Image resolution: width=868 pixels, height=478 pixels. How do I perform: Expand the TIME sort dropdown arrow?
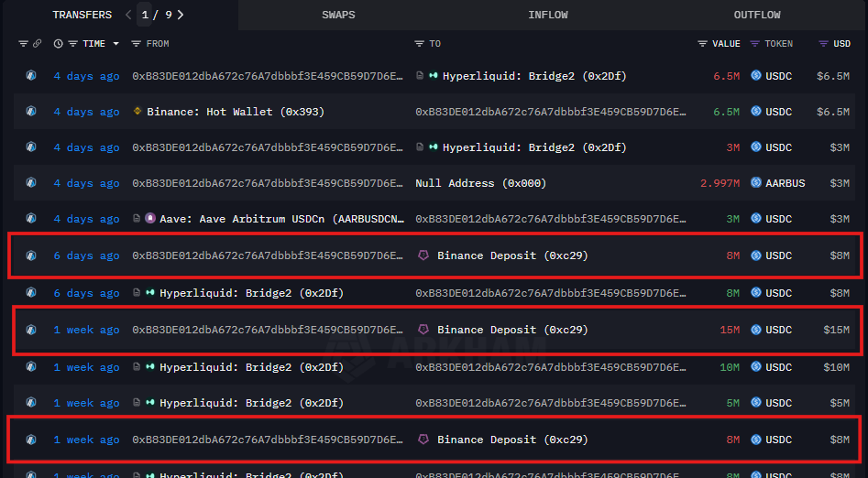point(115,44)
